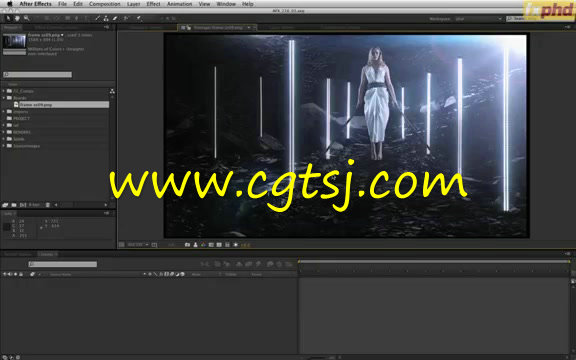Click the Create new folder icon
Viewport: 576px width, 360px height.
click(14, 205)
